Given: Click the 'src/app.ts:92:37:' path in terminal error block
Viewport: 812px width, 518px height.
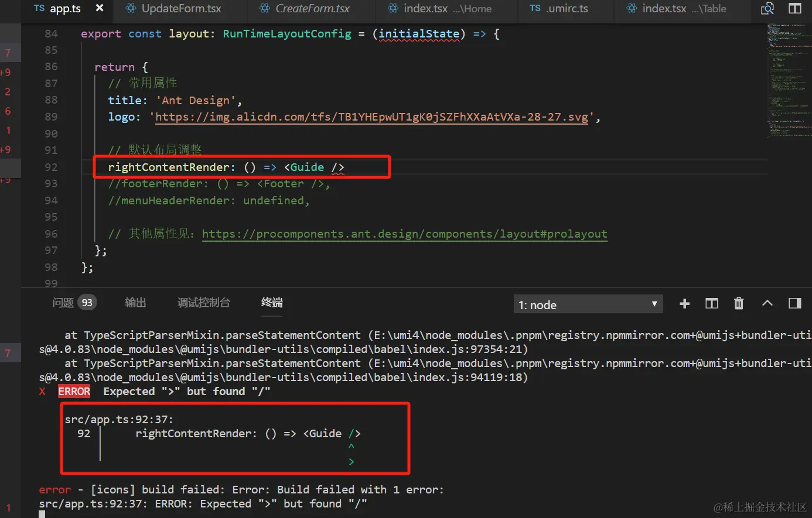Looking at the screenshot, I should [x=119, y=420].
